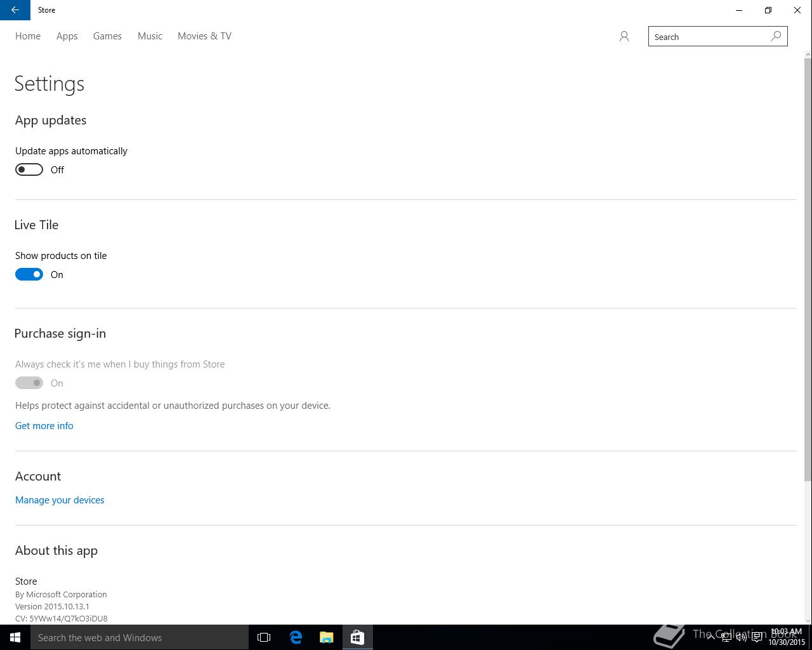Close the Store window

[x=797, y=10]
